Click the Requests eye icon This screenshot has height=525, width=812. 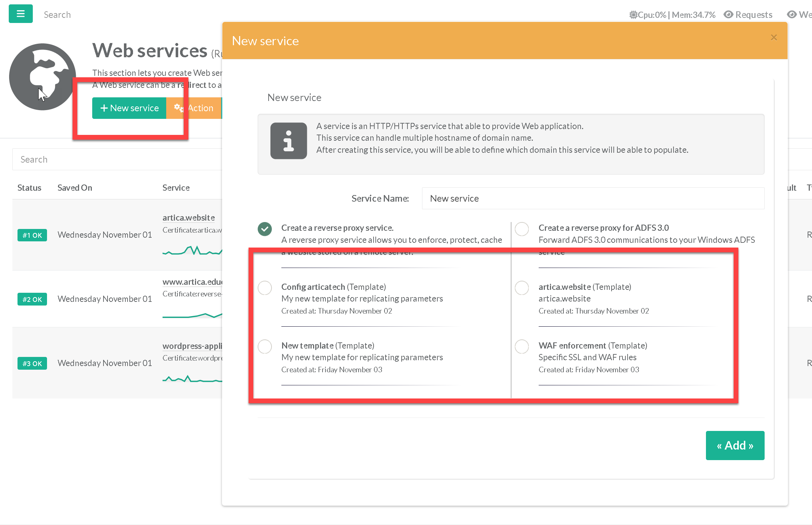pyautogui.click(x=728, y=15)
